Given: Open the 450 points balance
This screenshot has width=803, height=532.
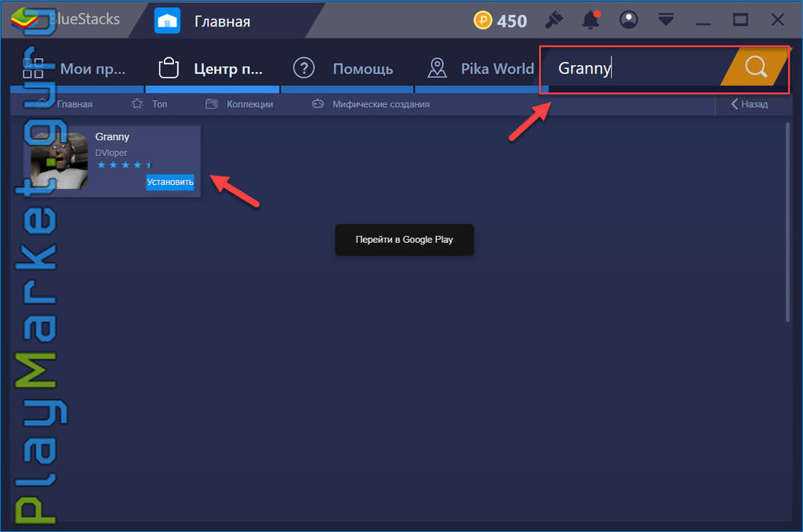Looking at the screenshot, I should point(511,21).
